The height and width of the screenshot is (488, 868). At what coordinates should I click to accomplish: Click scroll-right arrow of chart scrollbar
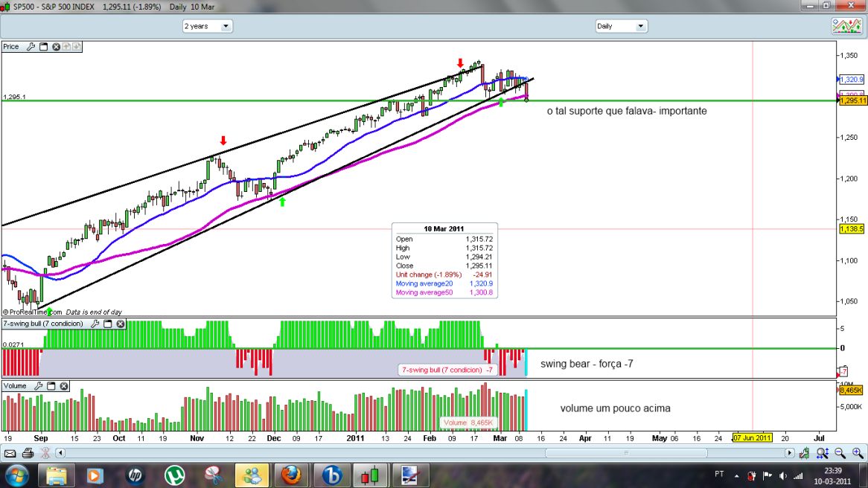point(789,453)
